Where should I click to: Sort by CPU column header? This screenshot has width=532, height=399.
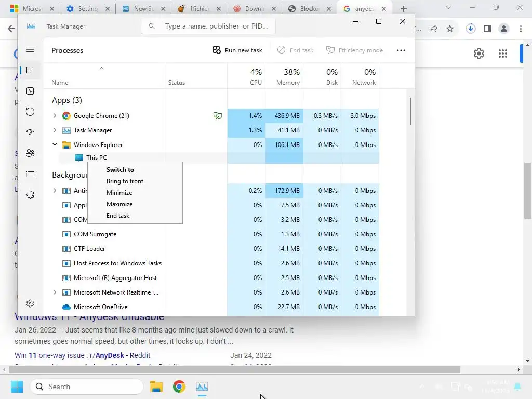[x=246, y=76]
